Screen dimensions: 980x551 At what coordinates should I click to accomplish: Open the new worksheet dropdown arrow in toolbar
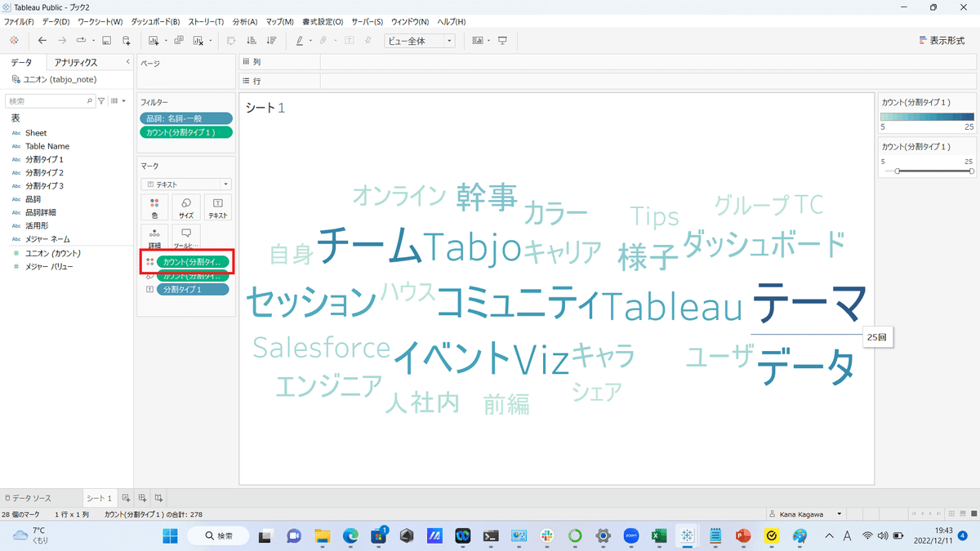point(166,40)
